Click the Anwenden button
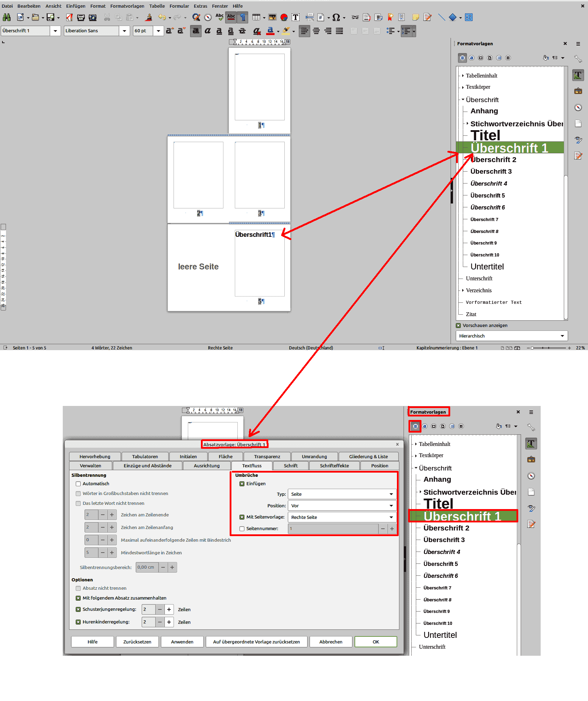Viewport: 588px width, 701px height. click(x=182, y=642)
